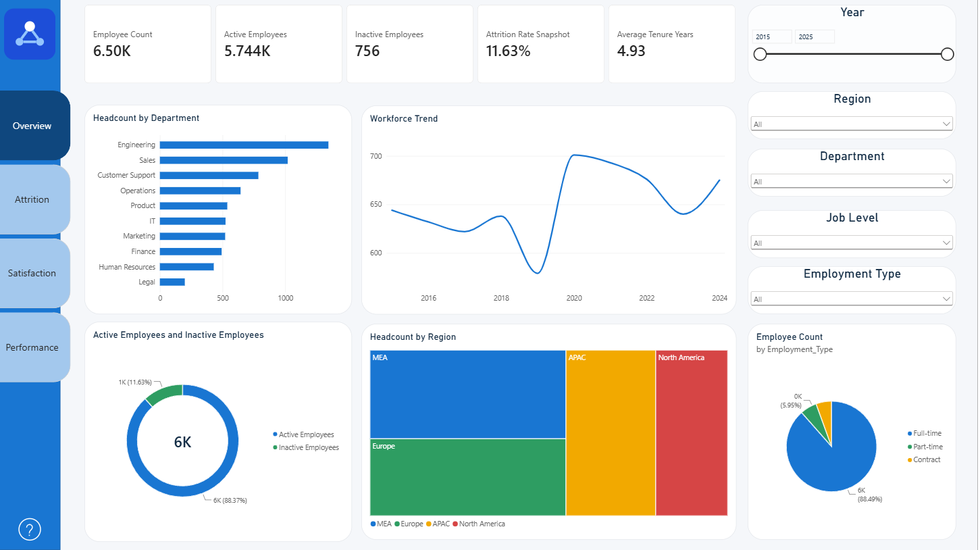Select the Europe block in the treemap
The image size is (980, 550).
point(468,477)
